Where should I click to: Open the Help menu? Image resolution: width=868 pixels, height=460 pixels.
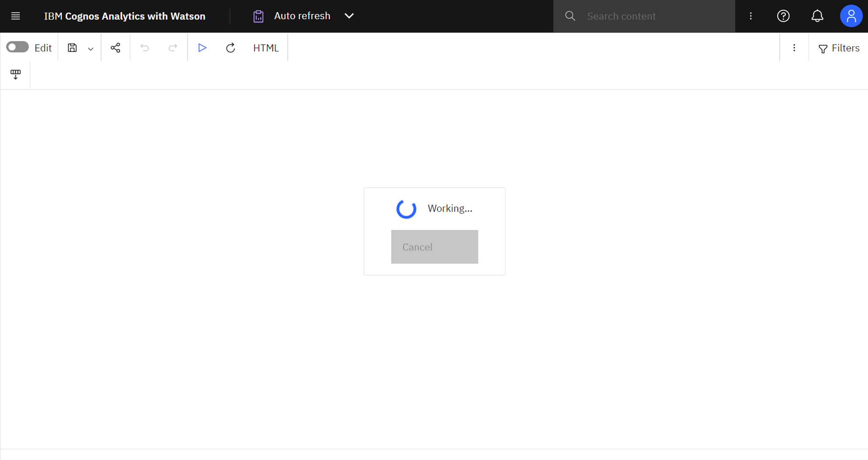point(784,16)
